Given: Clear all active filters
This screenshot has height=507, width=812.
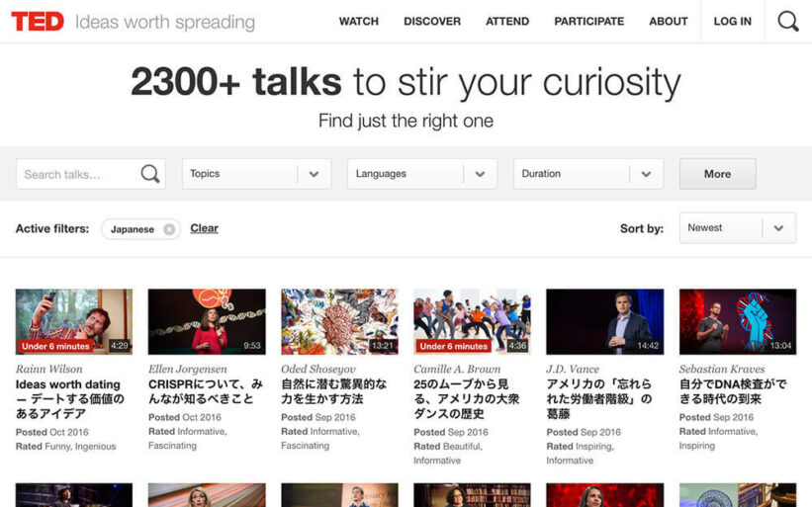Looking at the screenshot, I should 204,228.
